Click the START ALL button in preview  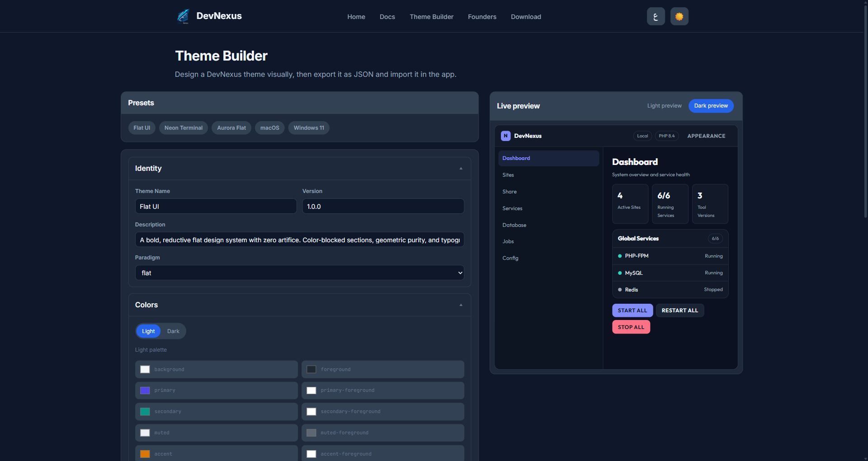pos(632,310)
